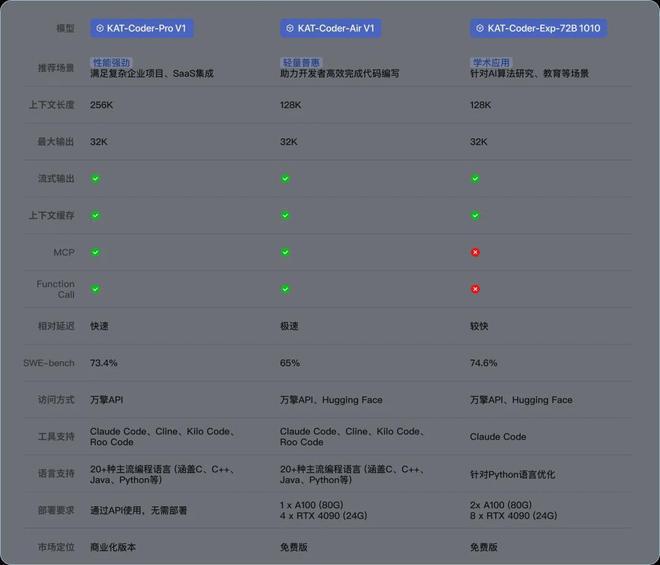Viewport: 660px width, 565px height.
Task: Click the red Function Call cross under KAT-Coder-Exp-72B
Action: [x=475, y=289]
